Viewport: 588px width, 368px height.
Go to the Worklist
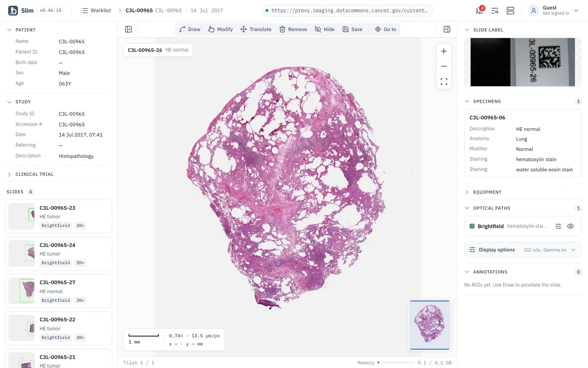tap(96, 11)
